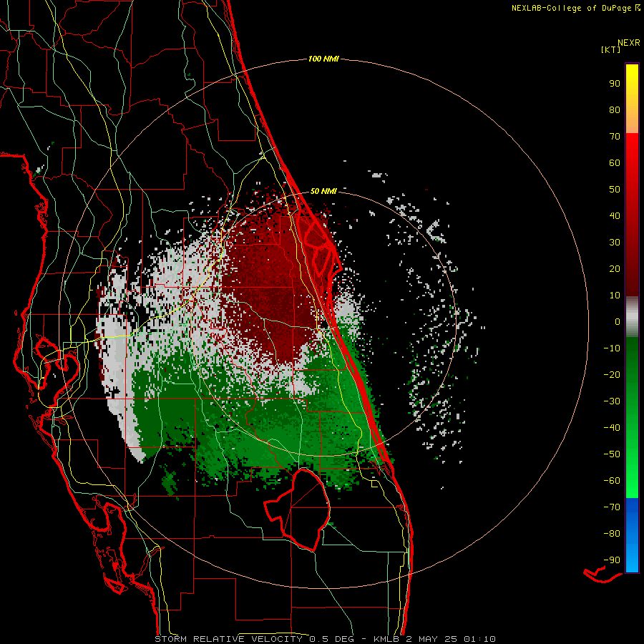Click the positive 30 scale value
The width and height of the screenshot is (644, 644).
click(615, 243)
